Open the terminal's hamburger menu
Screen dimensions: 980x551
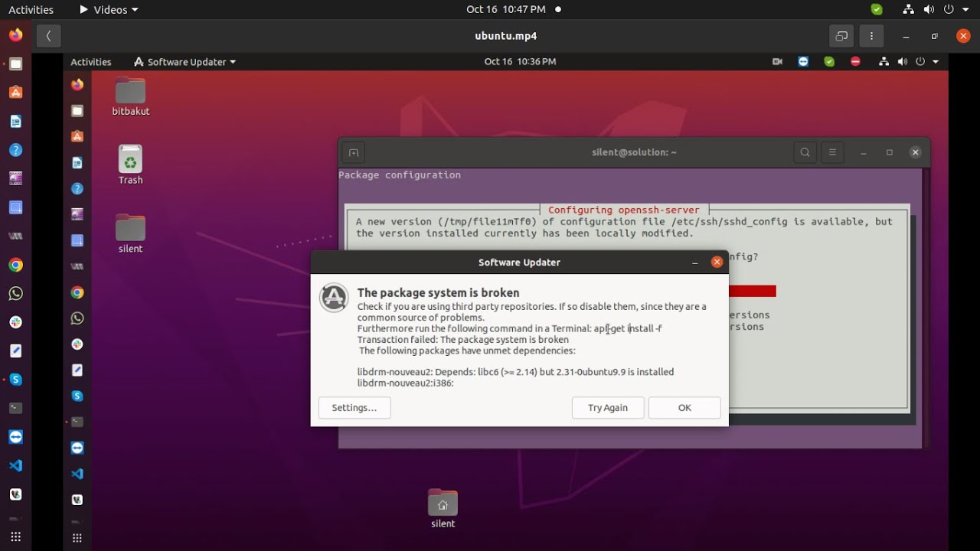coord(832,152)
